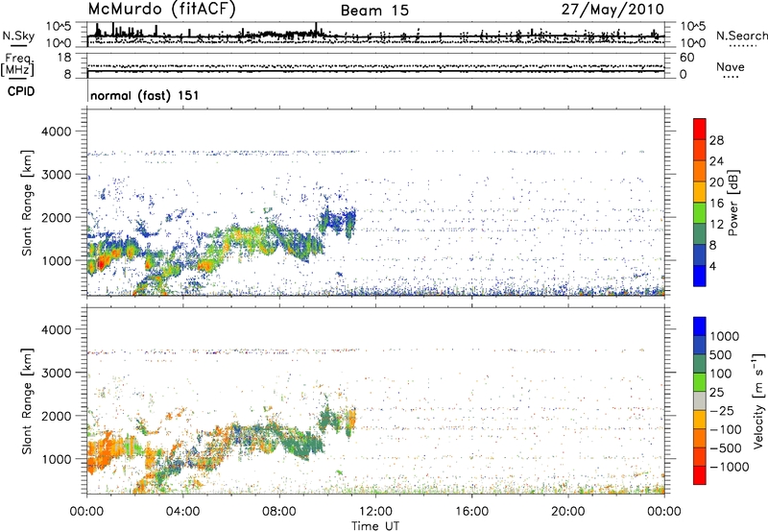Screen dimensions: 768x532
Task: Pick the light green 12–16 dB colorbar segment
Action: pyautogui.click(x=700, y=212)
